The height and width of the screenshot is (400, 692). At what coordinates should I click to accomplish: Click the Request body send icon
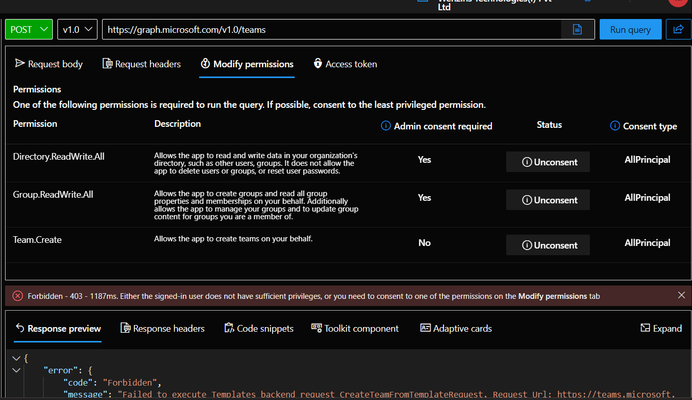(x=19, y=63)
